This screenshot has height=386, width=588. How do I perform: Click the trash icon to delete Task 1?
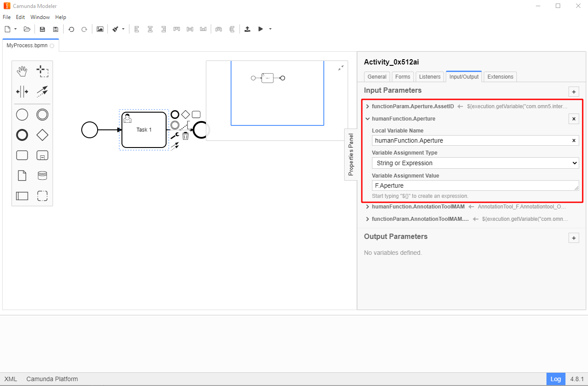186,136
